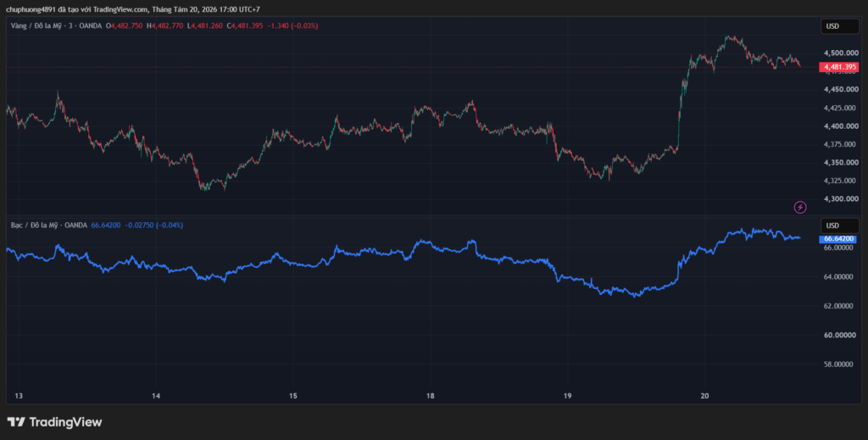The image size is (868, 440).
Task: Click the silver change −0.02750 (−0.04%)
Action: click(154, 226)
